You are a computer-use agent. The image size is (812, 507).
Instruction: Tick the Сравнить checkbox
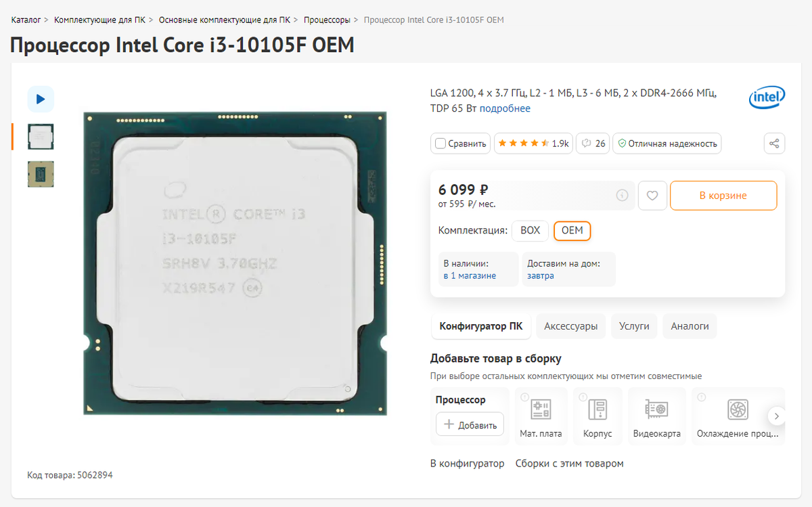(441, 144)
